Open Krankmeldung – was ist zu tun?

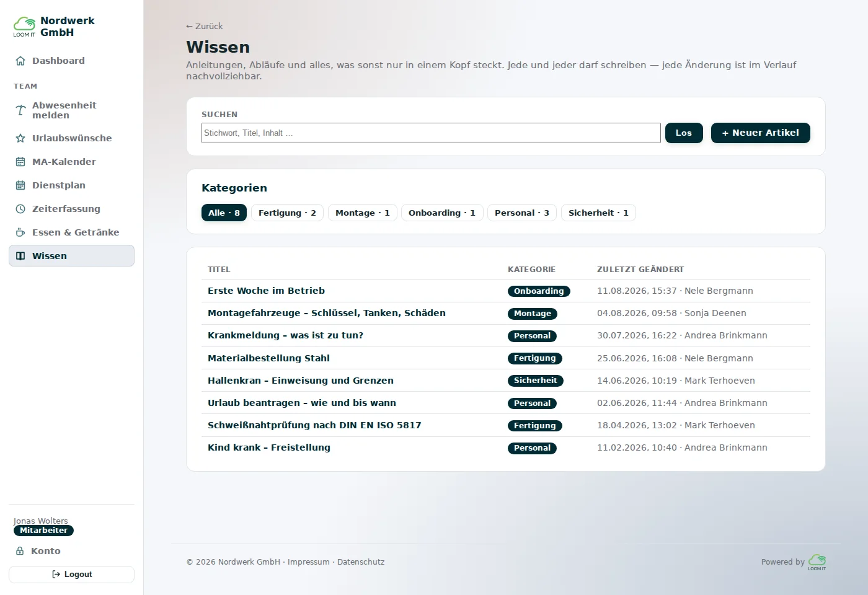[x=285, y=335]
